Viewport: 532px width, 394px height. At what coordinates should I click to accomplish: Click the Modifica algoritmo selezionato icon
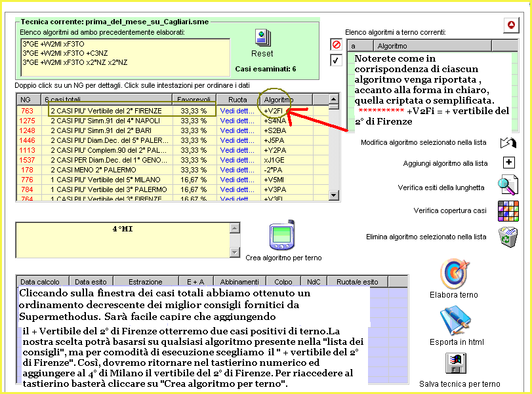click(x=508, y=143)
